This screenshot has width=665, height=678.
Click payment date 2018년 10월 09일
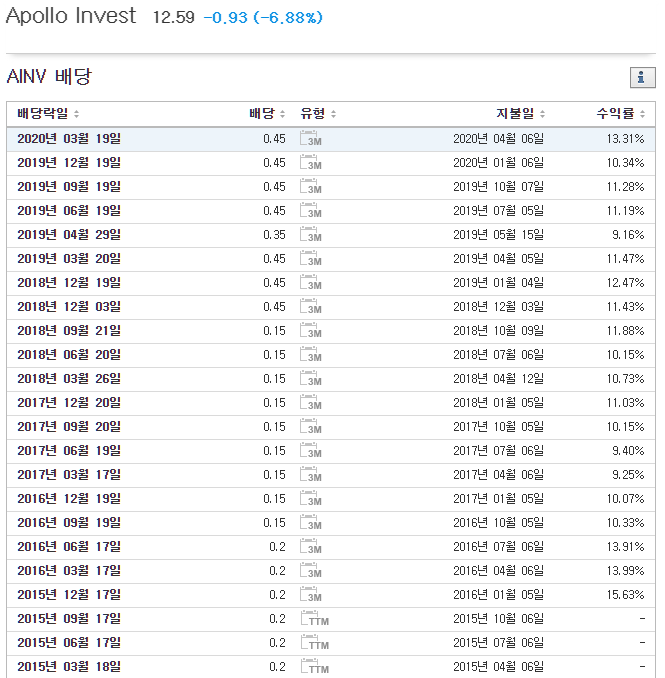pos(499,331)
